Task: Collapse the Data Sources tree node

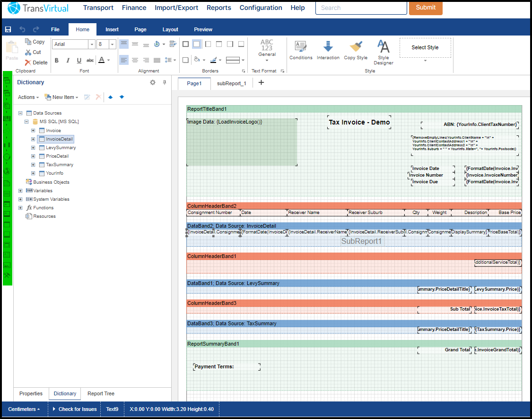Action: point(20,113)
